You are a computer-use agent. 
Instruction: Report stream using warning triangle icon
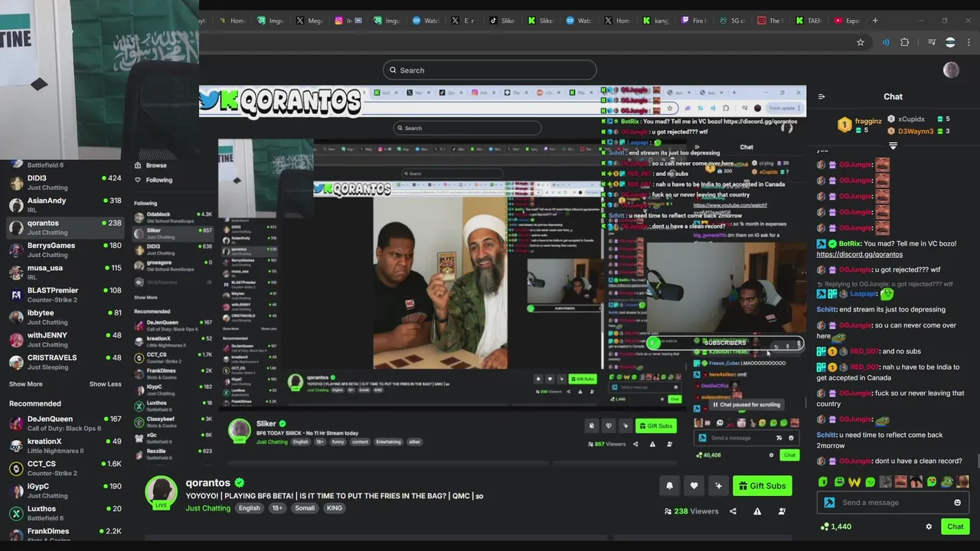click(757, 511)
